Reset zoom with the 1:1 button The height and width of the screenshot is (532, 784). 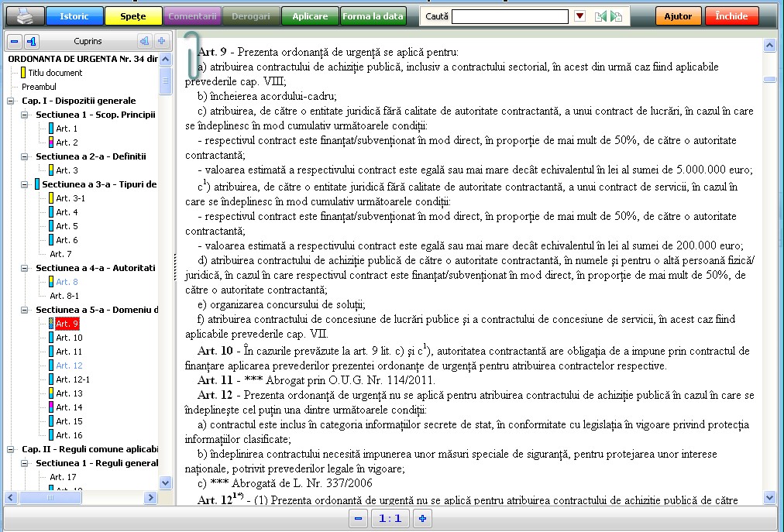(x=390, y=518)
